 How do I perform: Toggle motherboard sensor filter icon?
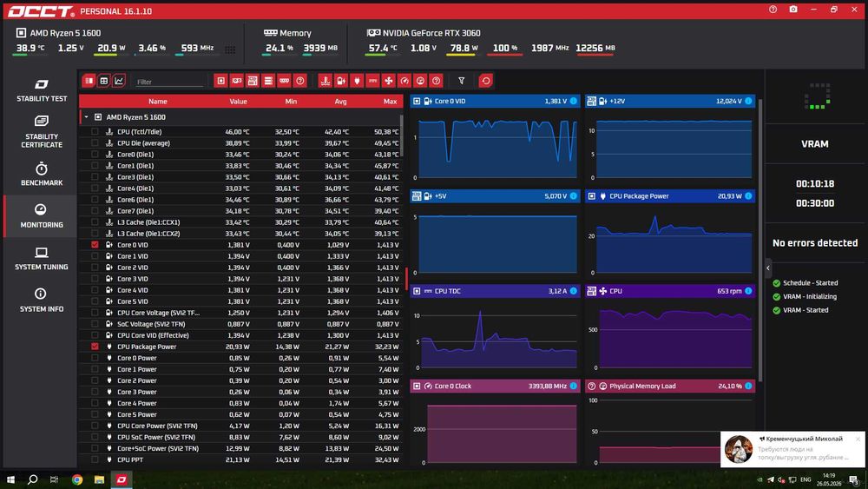(253, 81)
